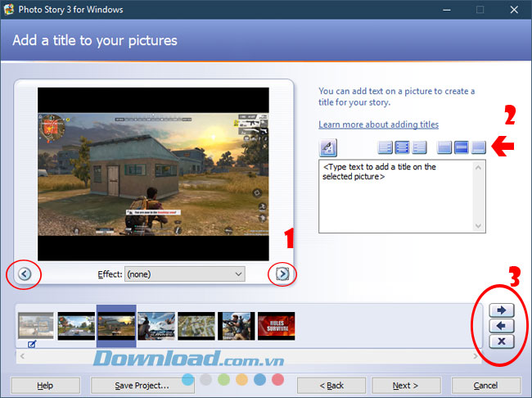Select the second filmstrip thumbnail with road
Screen dimensions: 532x398
[76, 326]
